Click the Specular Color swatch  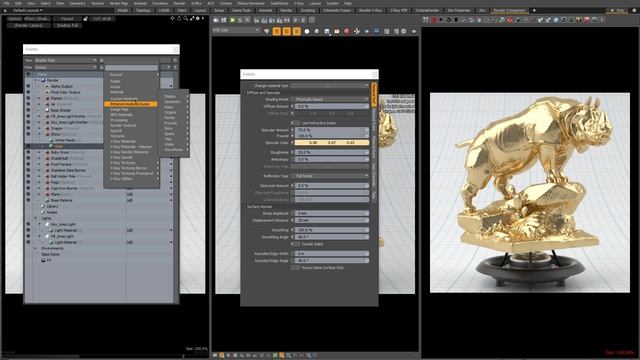point(332,143)
